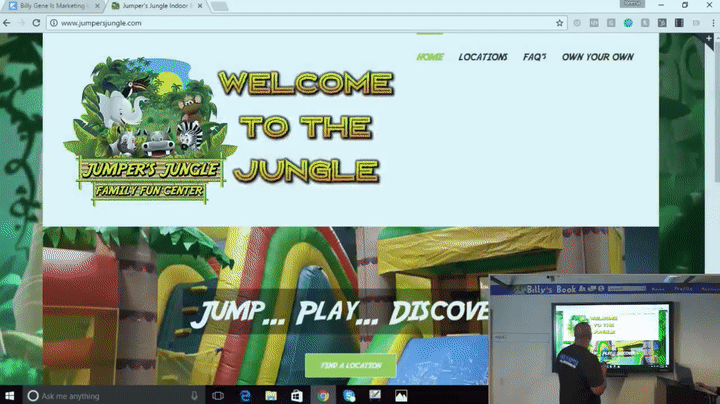Open the Chrome three-dot menu

711,22
